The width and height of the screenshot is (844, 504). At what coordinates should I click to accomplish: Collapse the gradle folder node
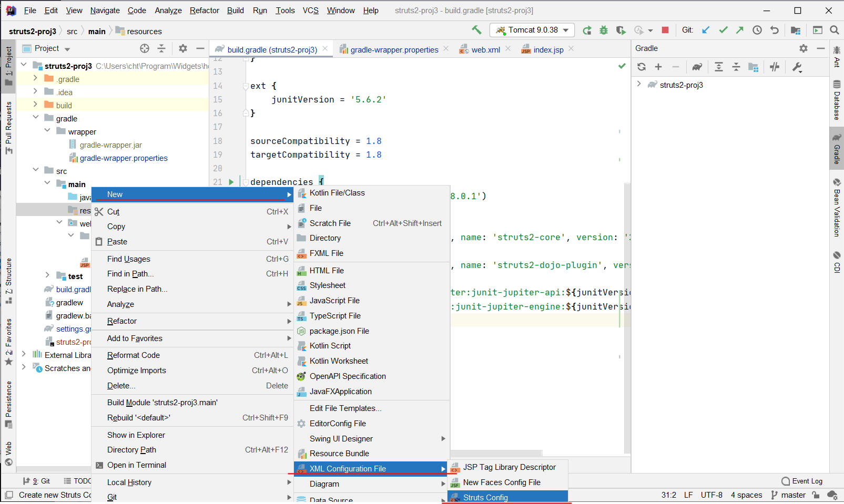pos(35,118)
